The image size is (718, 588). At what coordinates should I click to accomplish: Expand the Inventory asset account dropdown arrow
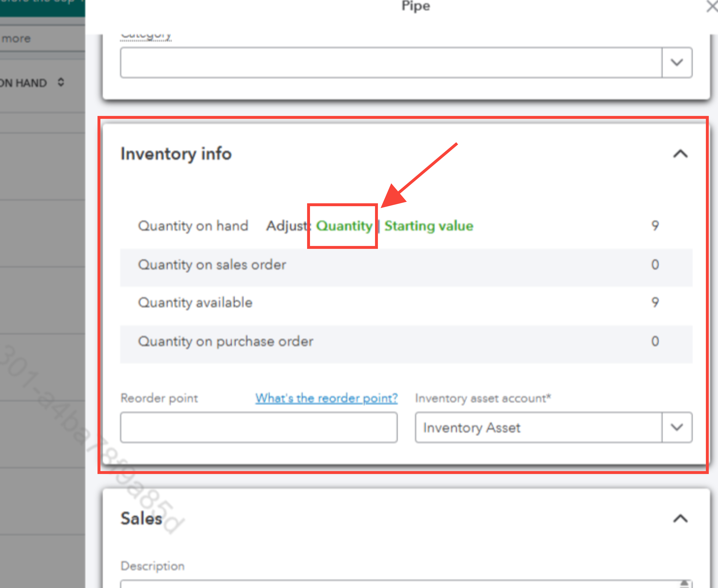(677, 427)
